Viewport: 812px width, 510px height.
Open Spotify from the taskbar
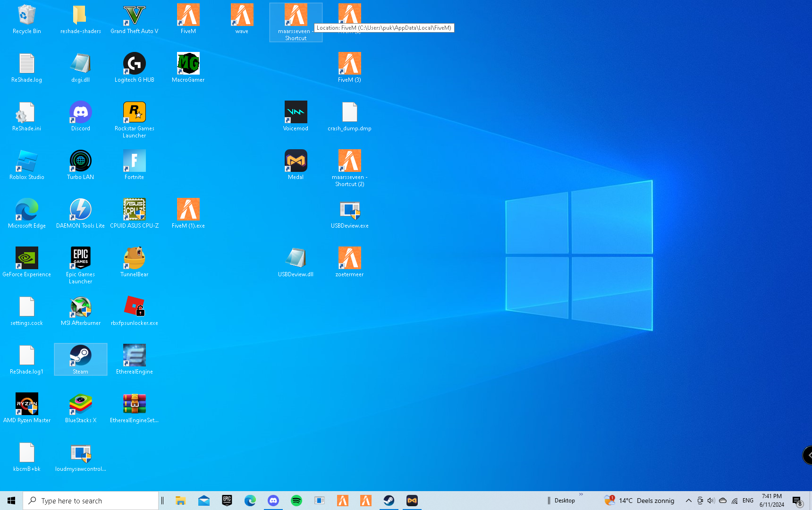tap(296, 501)
